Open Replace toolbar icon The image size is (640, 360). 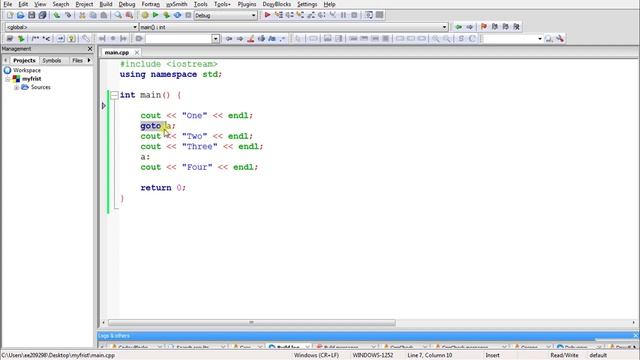click(x=129, y=15)
